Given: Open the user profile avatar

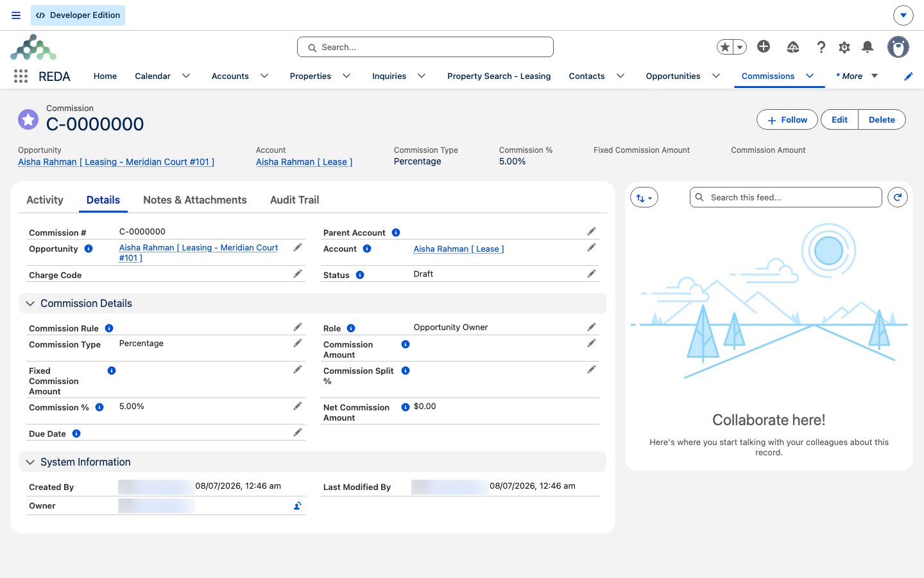Looking at the screenshot, I should point(898,47).
